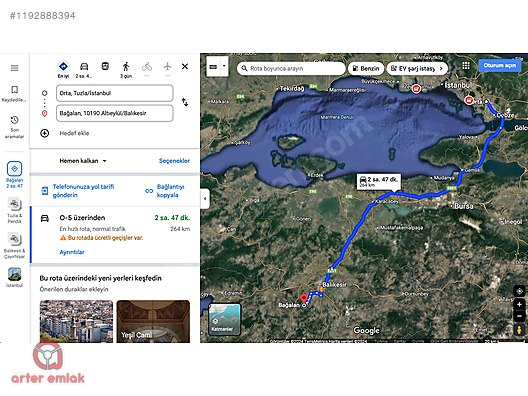This screenshot has height=396, width=528.
Task: Select the driving travel mode
Action: (84, 70)
